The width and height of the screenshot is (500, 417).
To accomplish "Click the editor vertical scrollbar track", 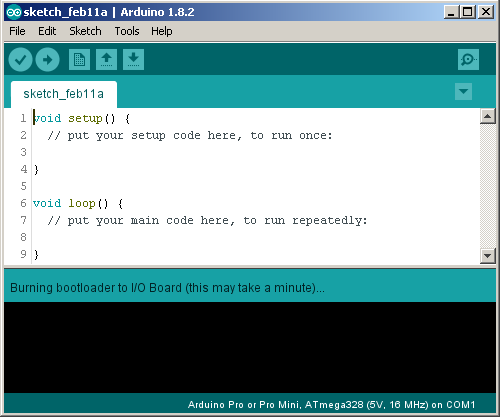I will tap(487, 186).
